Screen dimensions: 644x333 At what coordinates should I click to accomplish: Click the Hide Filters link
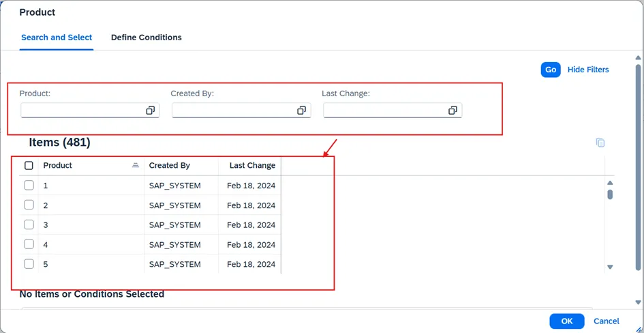point(588,70)
